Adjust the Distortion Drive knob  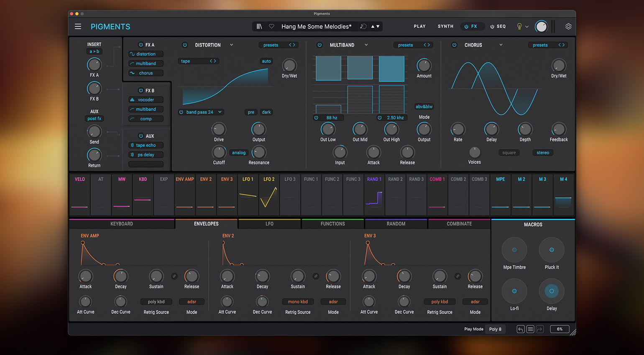[219, 129]
